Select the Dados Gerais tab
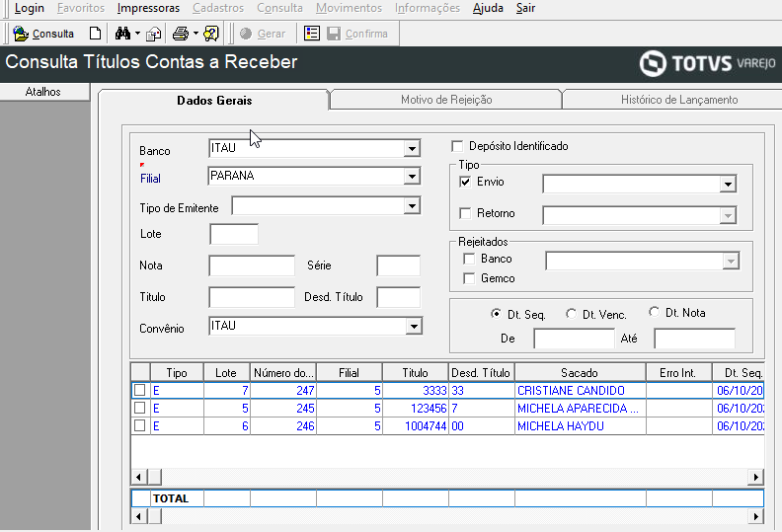 pos(214,101)
